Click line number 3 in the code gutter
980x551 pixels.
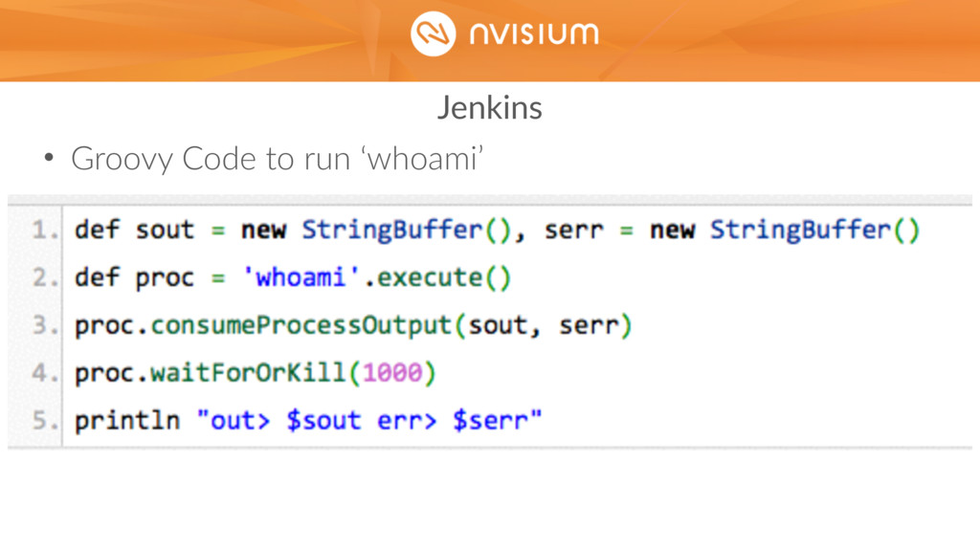point(44,325)
